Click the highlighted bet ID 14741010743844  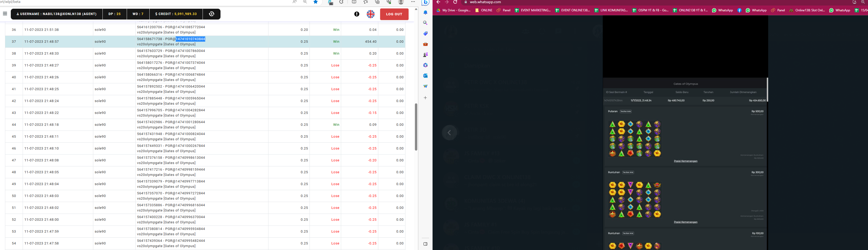[x=190, y=39]
